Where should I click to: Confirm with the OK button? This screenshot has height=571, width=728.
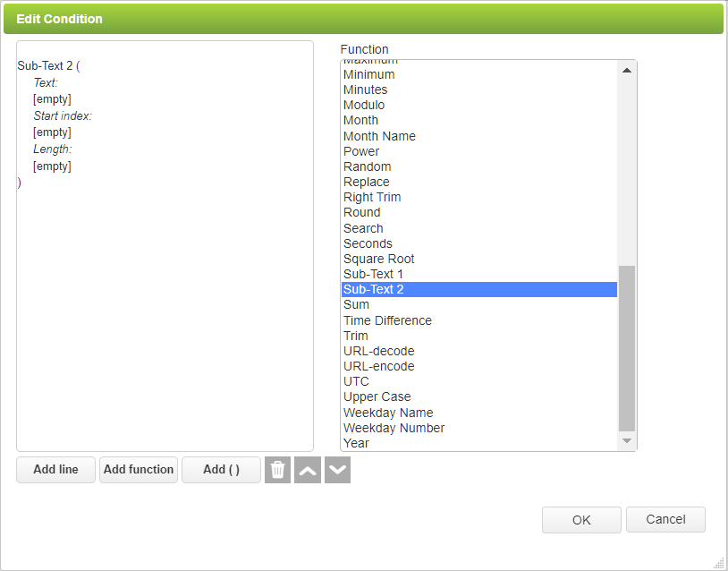[x=581, y=520]
